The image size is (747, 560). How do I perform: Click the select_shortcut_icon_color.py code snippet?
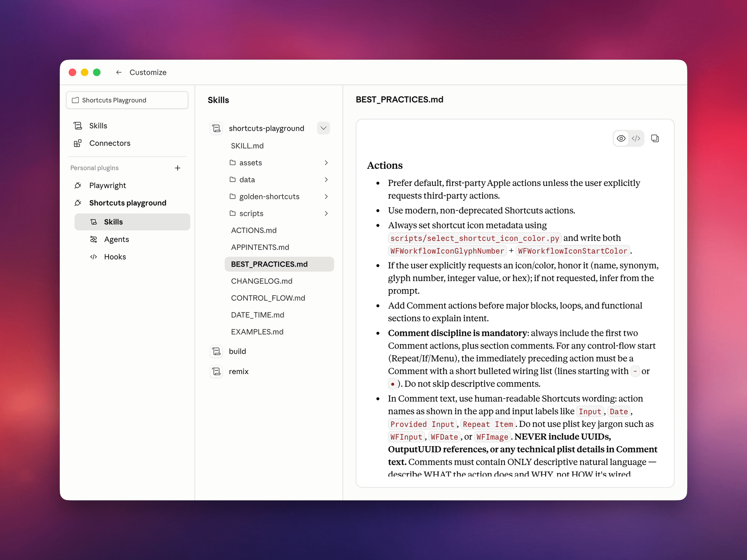click(x=475, y=238)
